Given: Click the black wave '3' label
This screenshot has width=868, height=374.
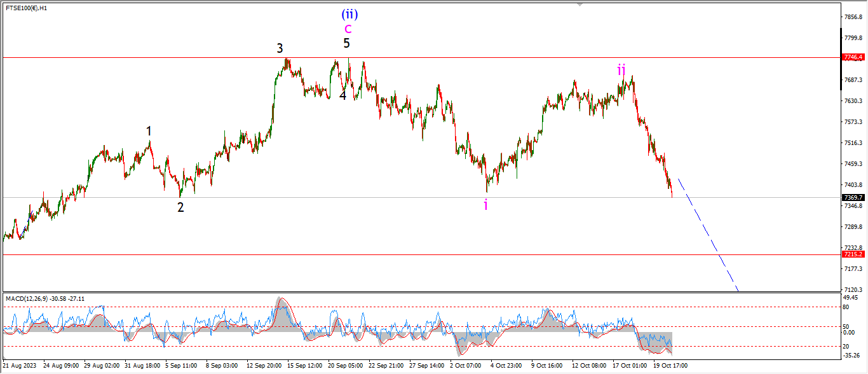Looking at the screenshot, I should coord(280,48).
